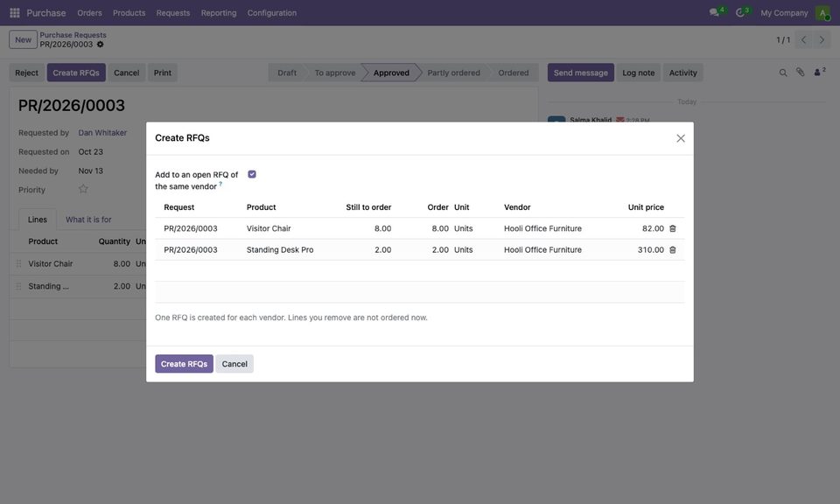This screenshot has width=840, height=504.
Task: Click the New button
Action: point(23,39)
